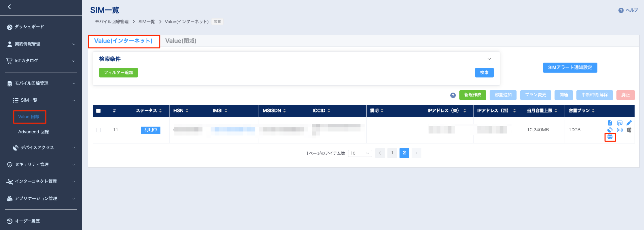Open Advanced 回線 in the sidebar
This screenshot has height=230, width=644.
click(34, 132)
